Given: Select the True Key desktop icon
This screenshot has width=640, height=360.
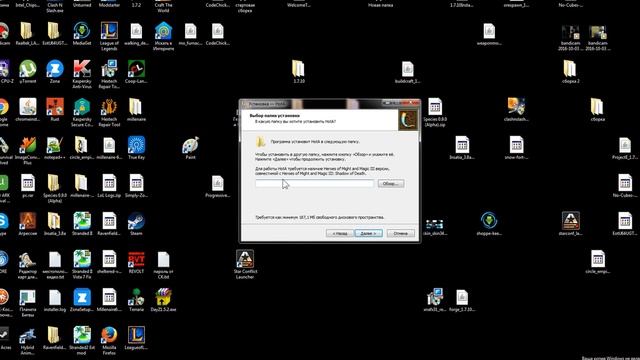Looking at the screenshot, I should click(136, 148).
